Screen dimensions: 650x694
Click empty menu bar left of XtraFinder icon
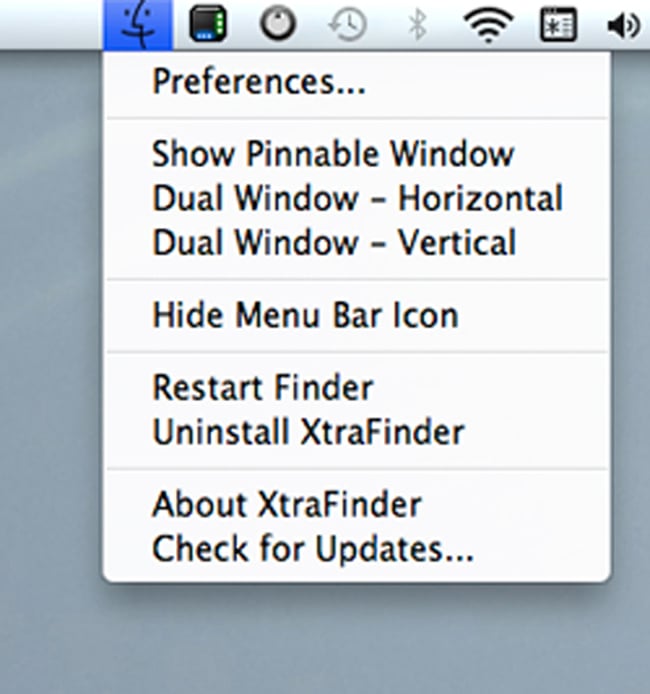(x=50, y=24)
